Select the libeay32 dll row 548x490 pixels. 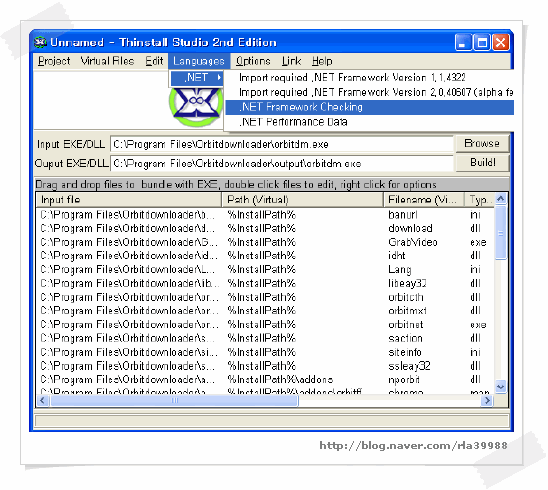pos(265,283)
